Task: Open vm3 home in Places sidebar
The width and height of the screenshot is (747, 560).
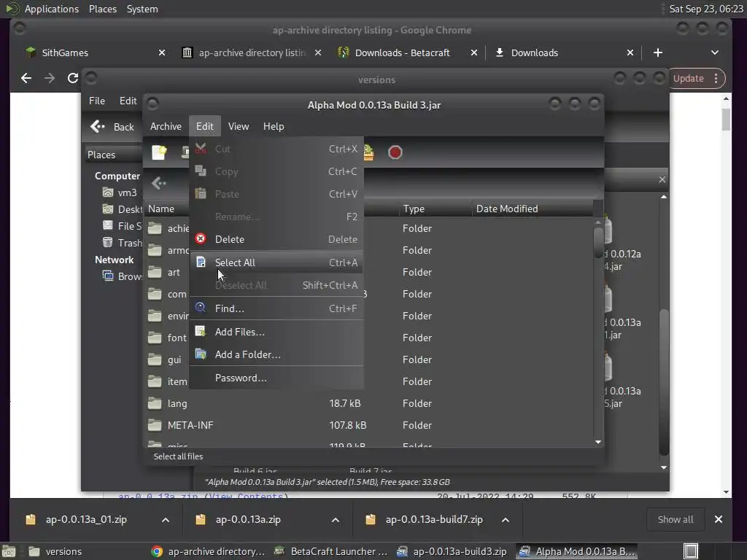Action: [x=120, y=192]
